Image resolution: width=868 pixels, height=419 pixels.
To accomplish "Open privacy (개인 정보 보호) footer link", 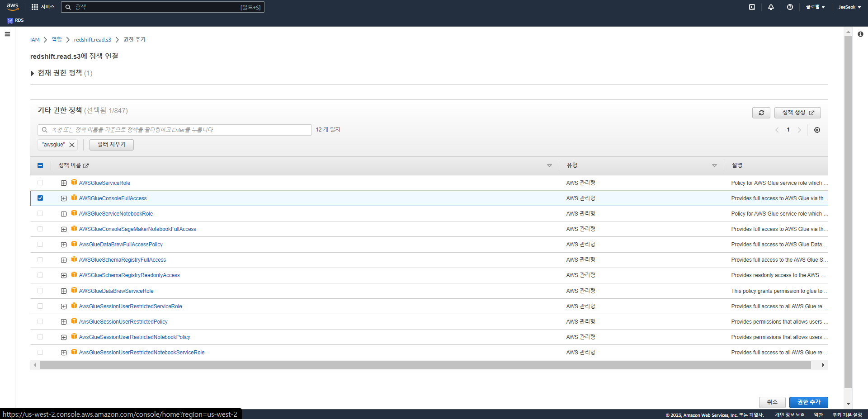I will [x=790, y=415].
